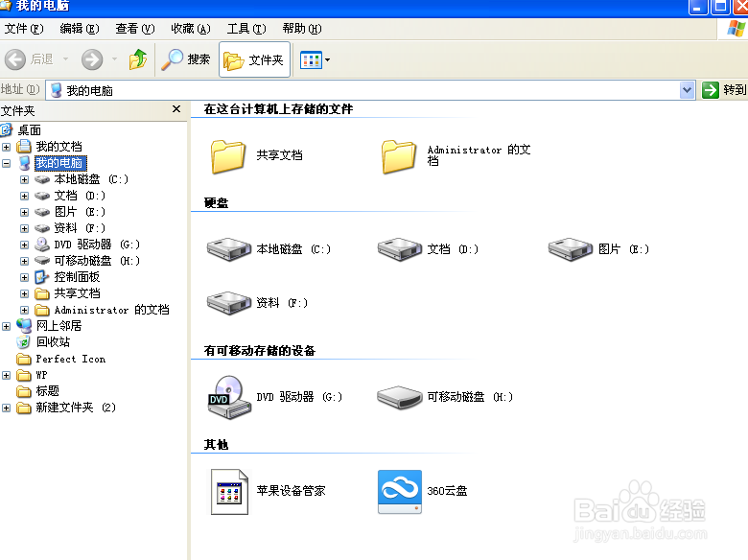This screenshot has height=560, width=748.
Task: Expand 新建文件夹 (2) tree node
Action: click(6, 408)
